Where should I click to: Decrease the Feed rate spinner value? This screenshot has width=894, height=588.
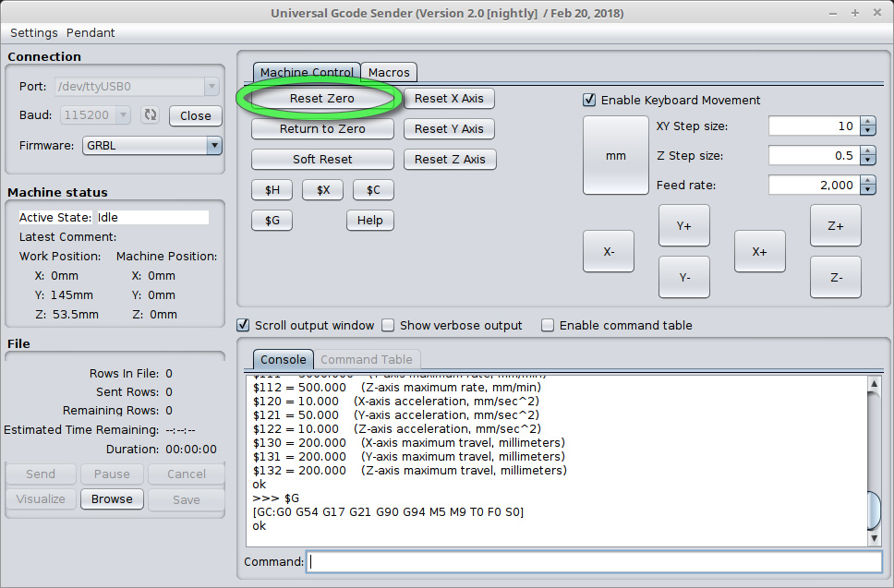(x=867, y=190)
